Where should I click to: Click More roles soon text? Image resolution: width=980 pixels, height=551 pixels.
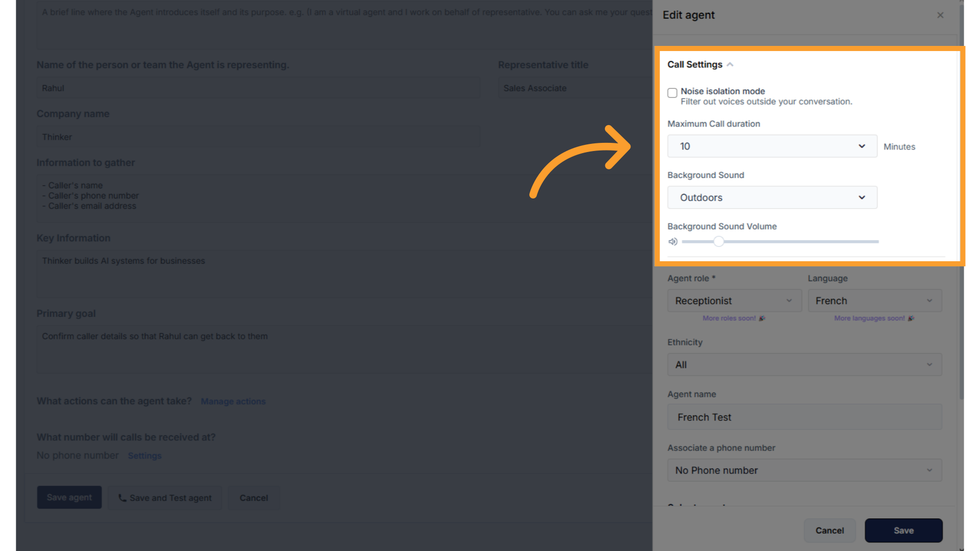729,318
